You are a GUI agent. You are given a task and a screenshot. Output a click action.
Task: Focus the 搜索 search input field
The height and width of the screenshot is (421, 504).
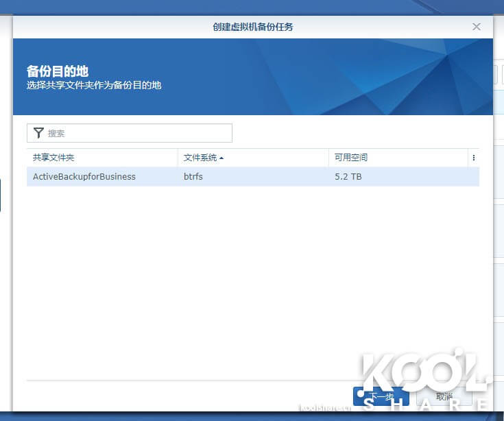[137, 133]
